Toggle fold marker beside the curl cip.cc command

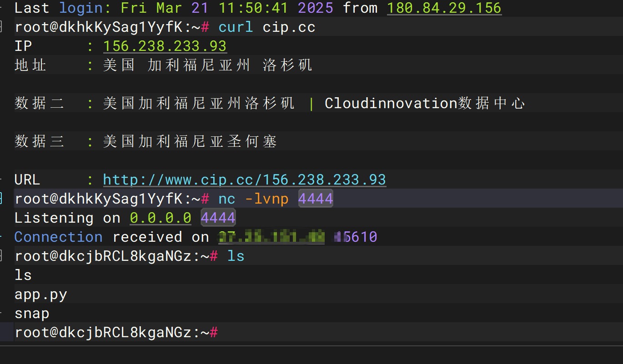(x=1, y=27)
